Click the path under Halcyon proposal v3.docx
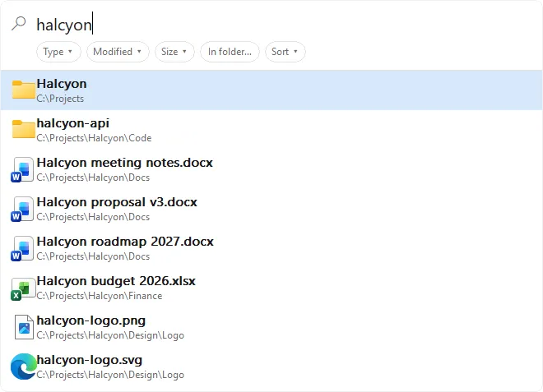Screen dimensions: 543x392 click(x=93, y=217)
